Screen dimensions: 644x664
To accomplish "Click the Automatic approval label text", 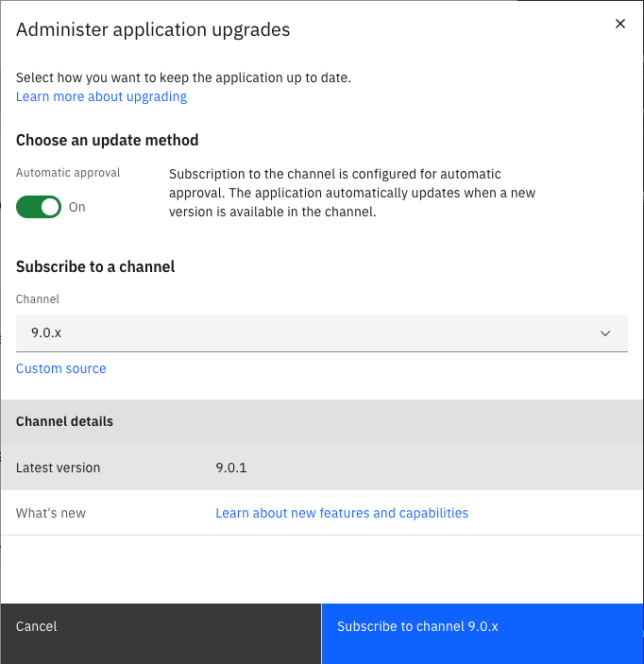I will click(x=68, y=174).
